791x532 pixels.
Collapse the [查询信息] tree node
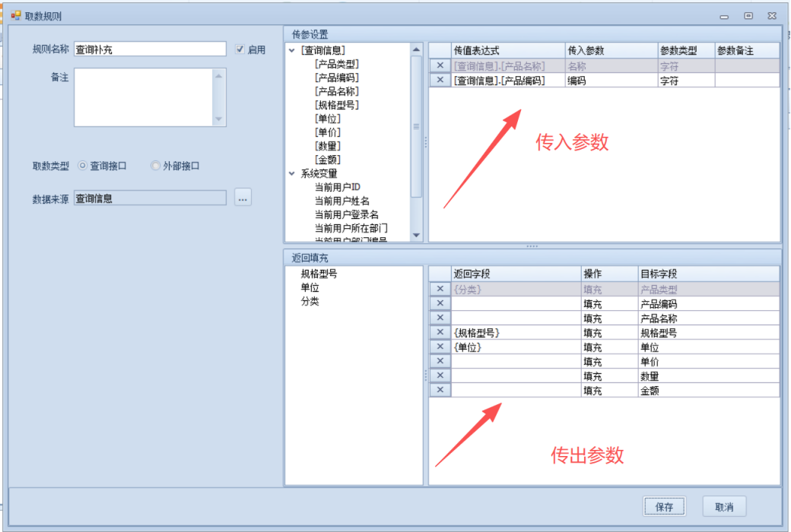pyautogui.click(x=292, y=50)
